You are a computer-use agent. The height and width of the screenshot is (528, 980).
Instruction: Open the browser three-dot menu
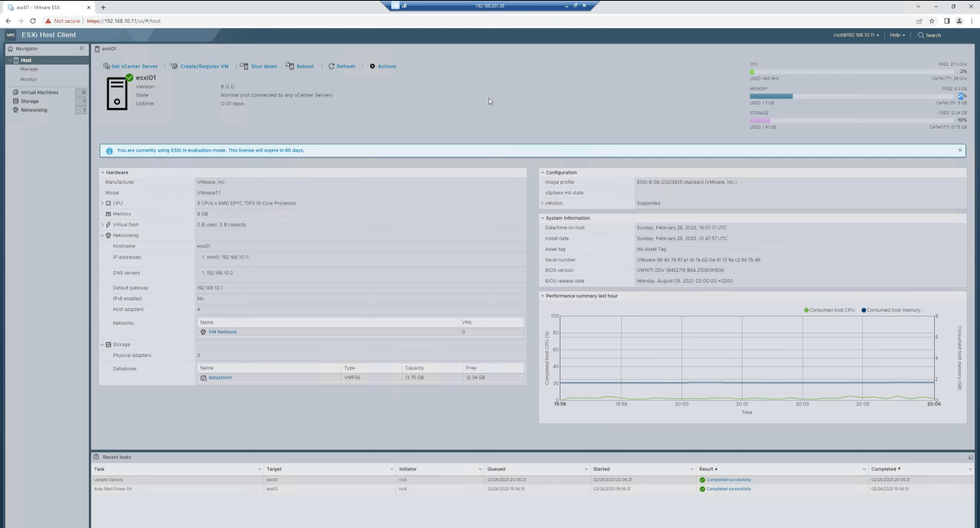971,21
